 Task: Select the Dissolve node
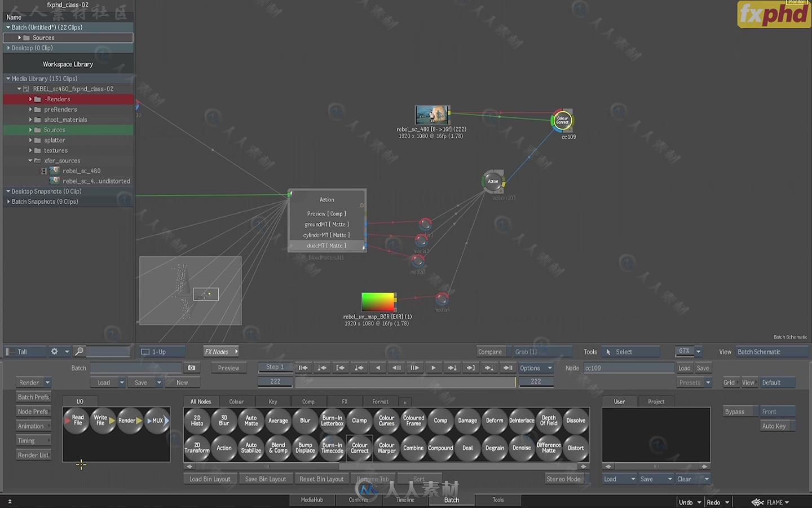click(x=576, y=421)
